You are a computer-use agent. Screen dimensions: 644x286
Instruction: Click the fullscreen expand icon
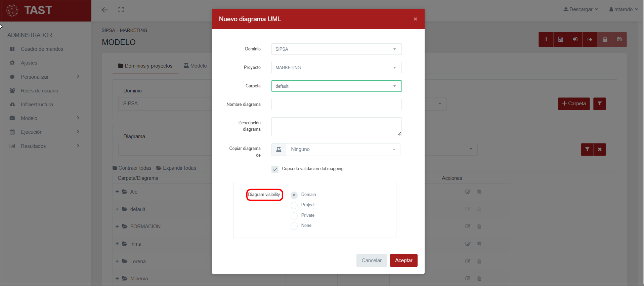(x=121, y=10)
